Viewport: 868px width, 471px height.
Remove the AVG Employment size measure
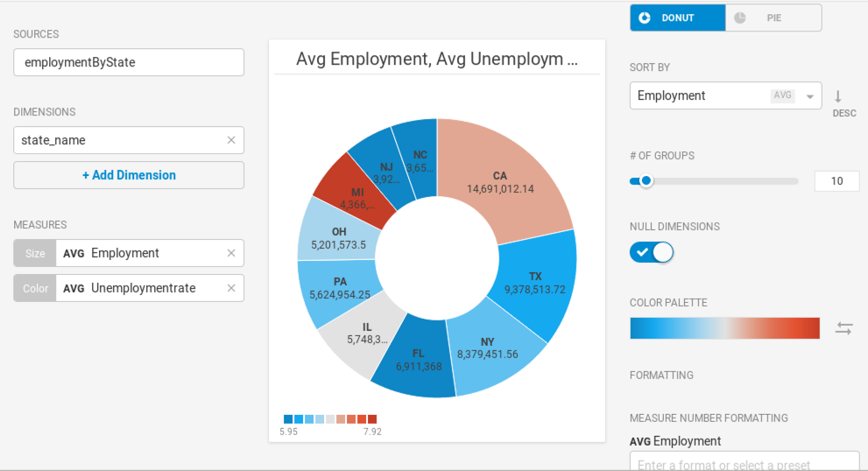[231, 253]
